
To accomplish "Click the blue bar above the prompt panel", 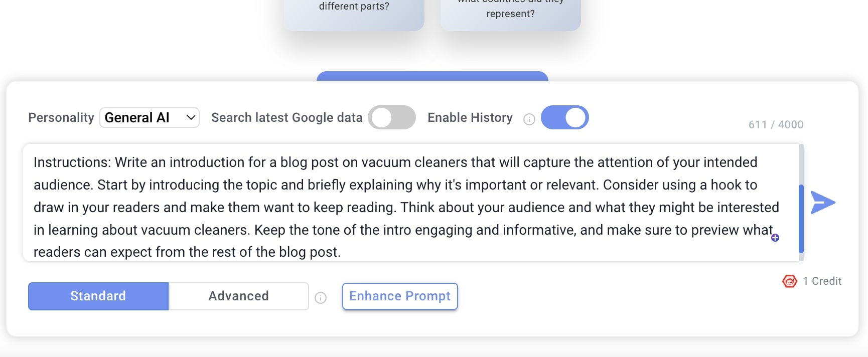I will 432,76.
